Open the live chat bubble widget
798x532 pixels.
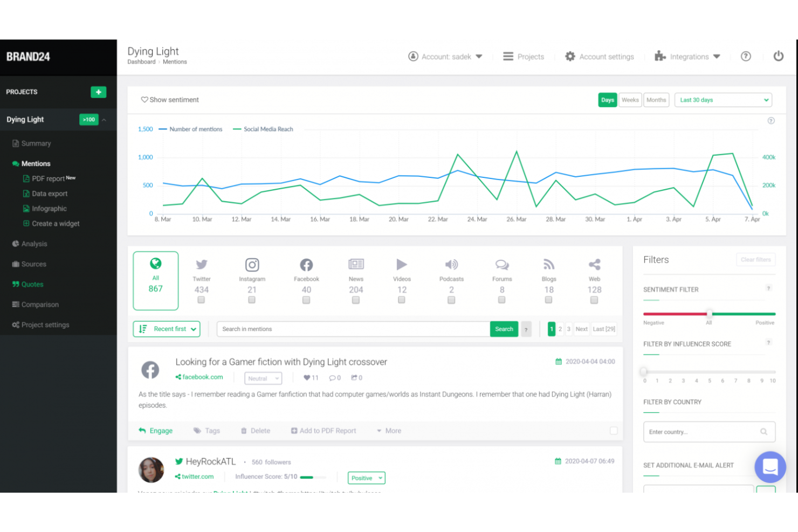click(x=770, y=467)
